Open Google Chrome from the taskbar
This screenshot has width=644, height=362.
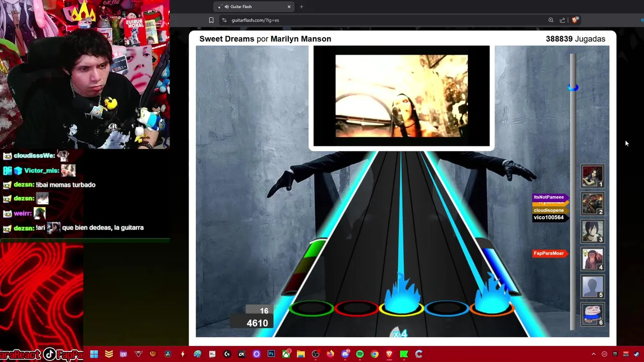(x=375, y=354)
